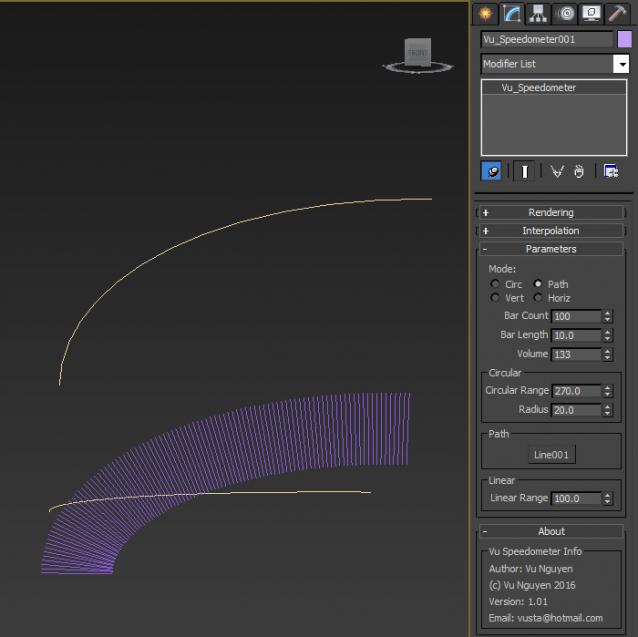638x637 pixels.
Task: Expand the Interpolation rollout
Action: pyautogui.click(x=551, y=231)
